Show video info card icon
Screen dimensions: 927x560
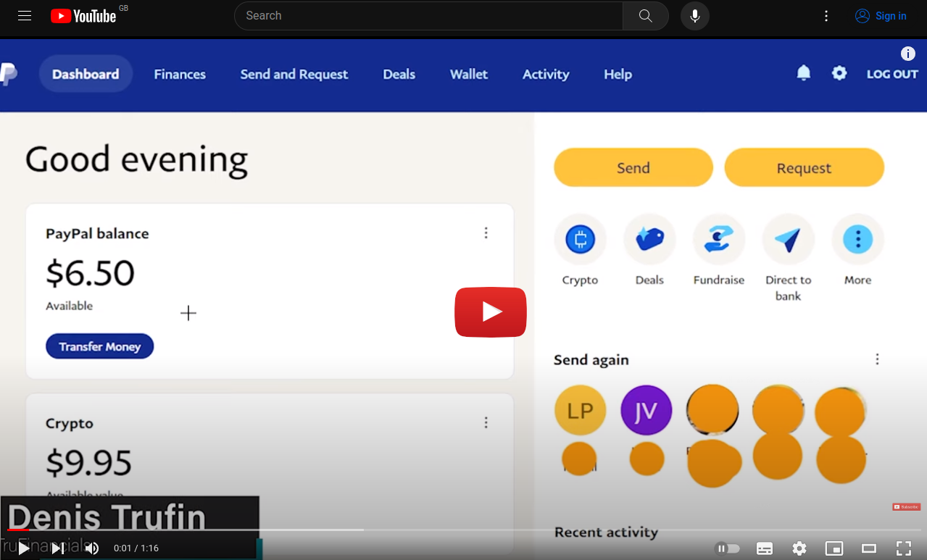click(x=907, y=54)
